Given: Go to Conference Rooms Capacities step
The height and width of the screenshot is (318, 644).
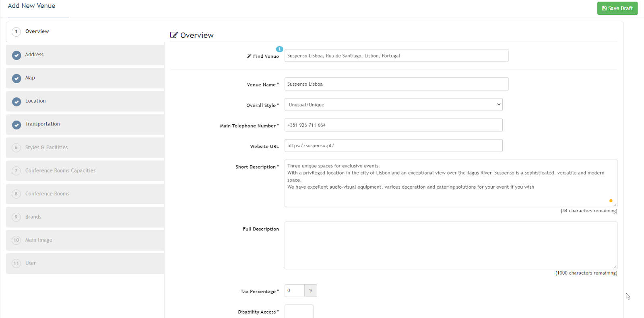Looking at the screenshot, I should [x=85, y=170].
